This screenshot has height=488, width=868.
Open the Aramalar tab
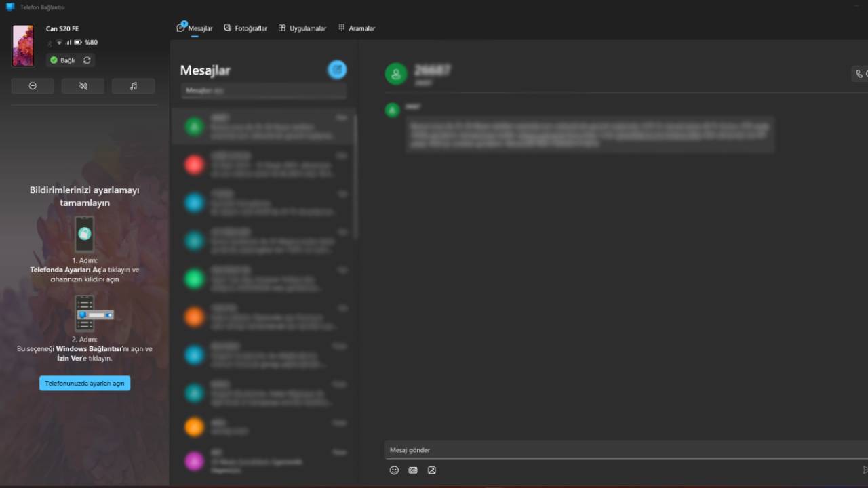(357, 28)
